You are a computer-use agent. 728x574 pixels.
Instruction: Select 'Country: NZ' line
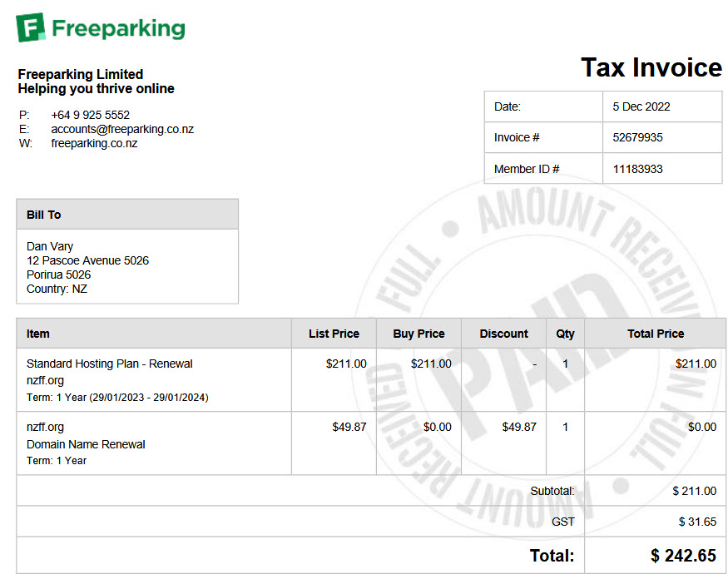tap(57, 289)
